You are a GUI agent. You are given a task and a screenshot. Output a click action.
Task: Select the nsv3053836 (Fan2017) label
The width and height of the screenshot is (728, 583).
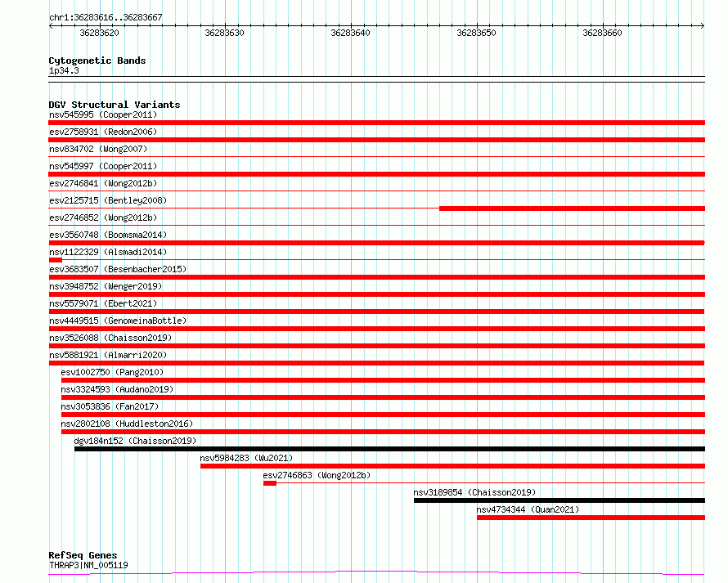pyautogui.click(x=110, y=406)
